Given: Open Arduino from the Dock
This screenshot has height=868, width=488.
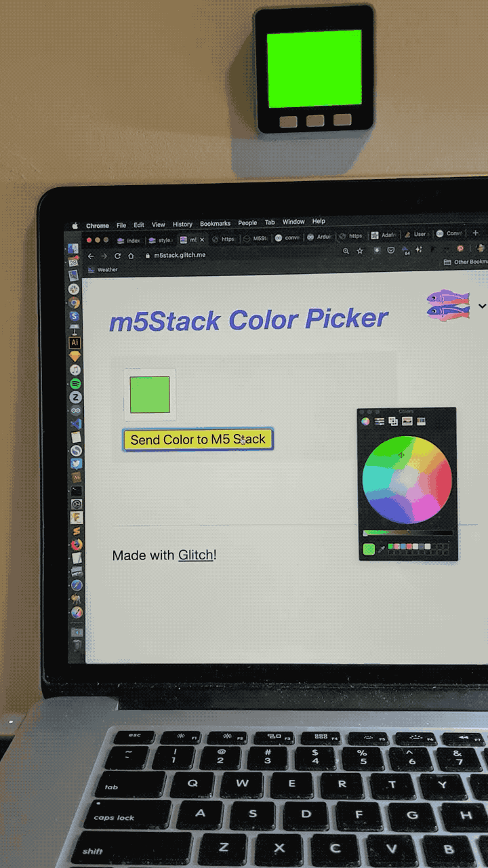Looking at the screenshot, I should tap(76, 410).
